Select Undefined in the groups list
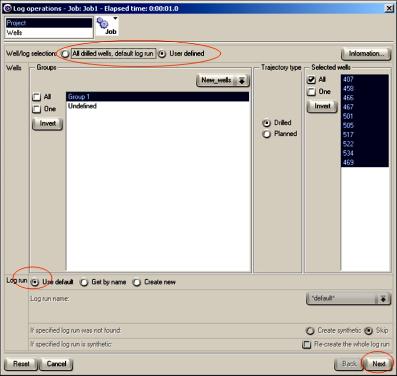Image resolution: width=397 pixels, height=376 pixels. tap(157, 106)
